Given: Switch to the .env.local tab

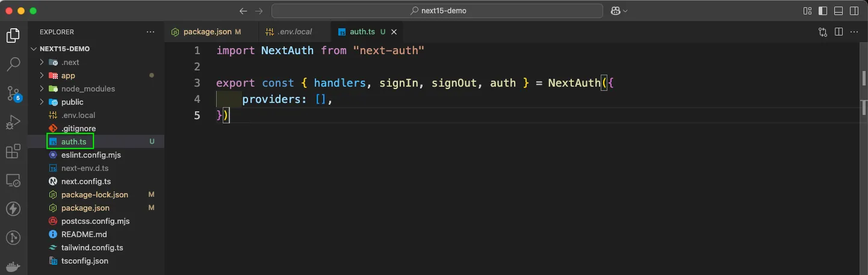Looking at the screenshot, I should coord(294,32).
